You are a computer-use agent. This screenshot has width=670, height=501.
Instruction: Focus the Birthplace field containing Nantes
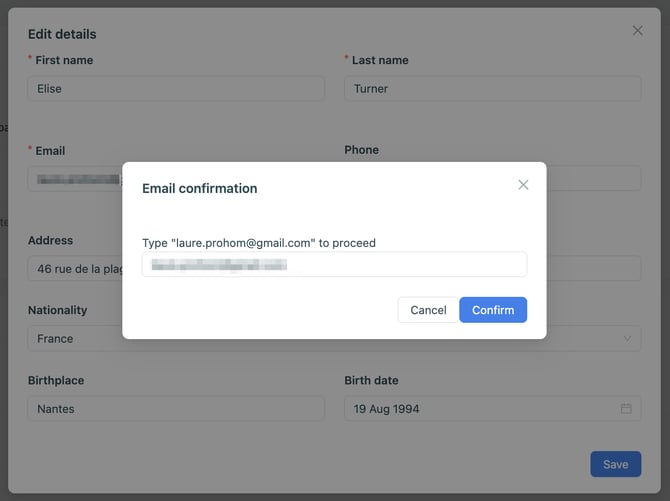click(x=176, y=409)
